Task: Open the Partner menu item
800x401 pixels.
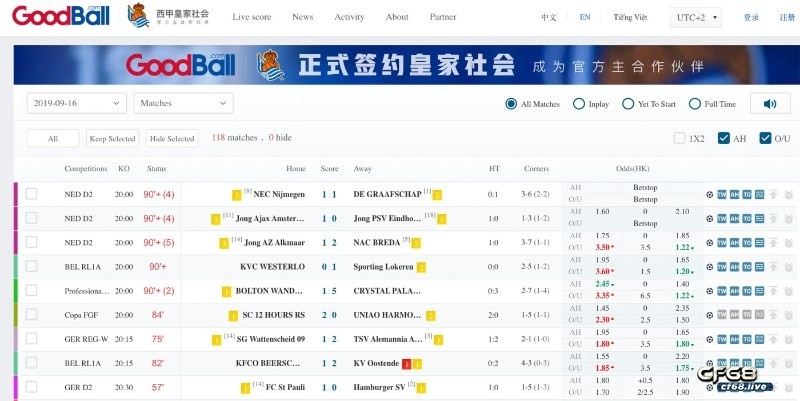Action: [443, 17]
